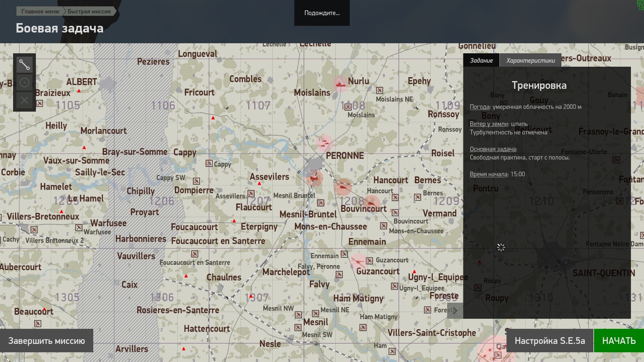
Task: Select the Falvy, Peronne airfield icon
Action: tap(339, 275)
